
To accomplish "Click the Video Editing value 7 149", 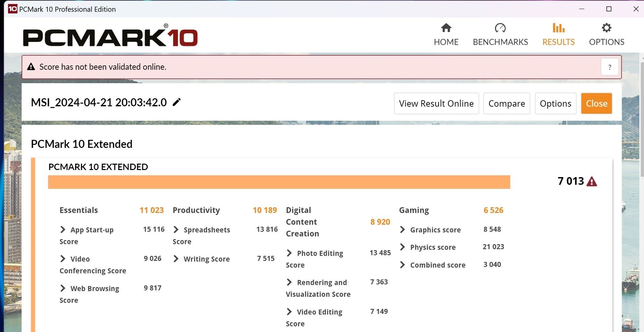I will 379,312.
